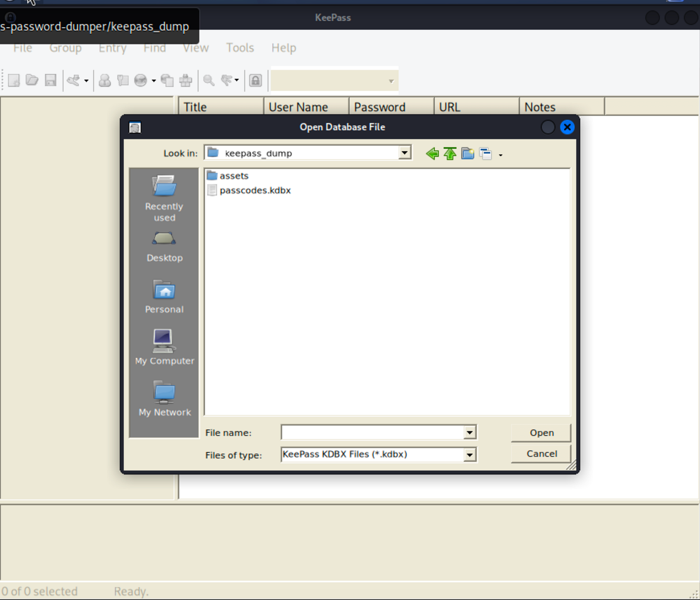Open the quick search combo box
The height and width of the screenshot is (600, 700).
(x=334, y=81)
